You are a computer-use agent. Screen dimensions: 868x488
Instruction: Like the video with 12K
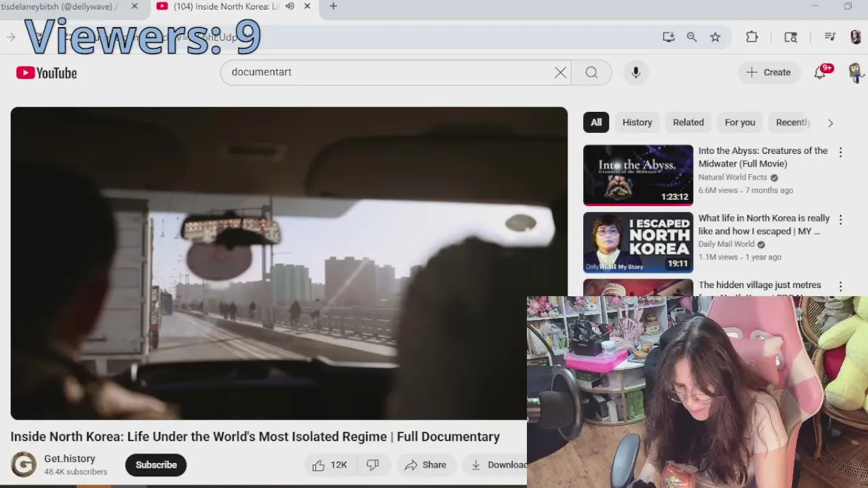330,465
